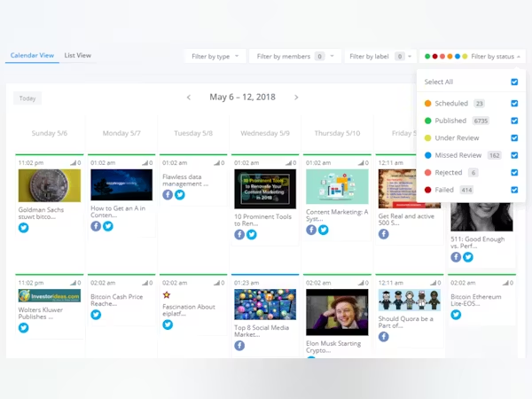The width and height of the screenshot is (532, 399).
Task: Click stats icon on 12:11 am Should Quora post
Action: (435, 283)
